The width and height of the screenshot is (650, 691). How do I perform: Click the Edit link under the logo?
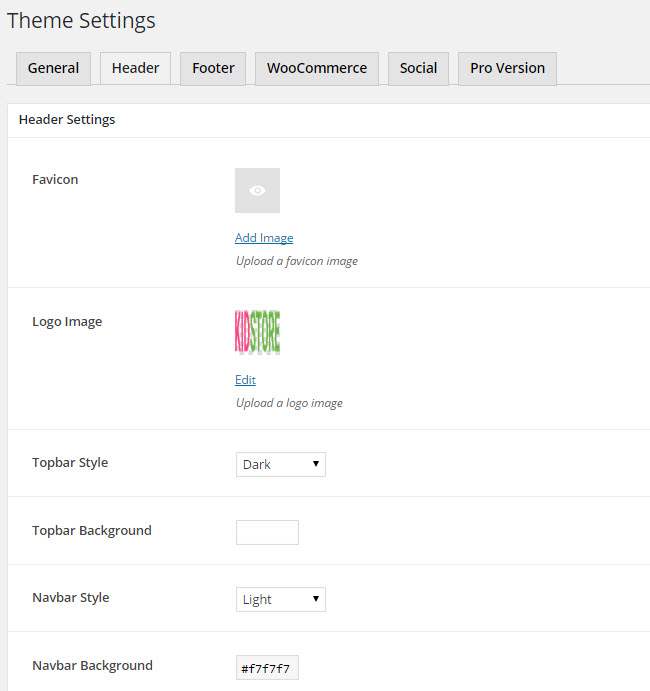245,380
